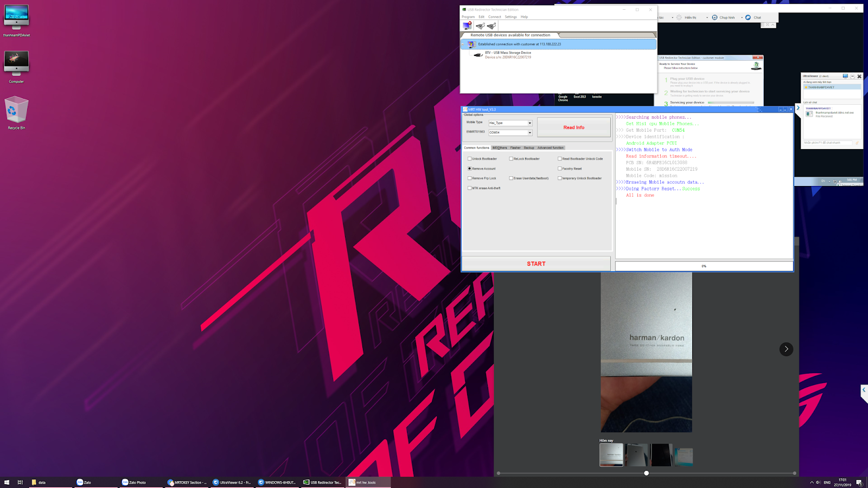Open Task View on the taskbar
The image size is (868, 488).
click(x=20, y=482)
